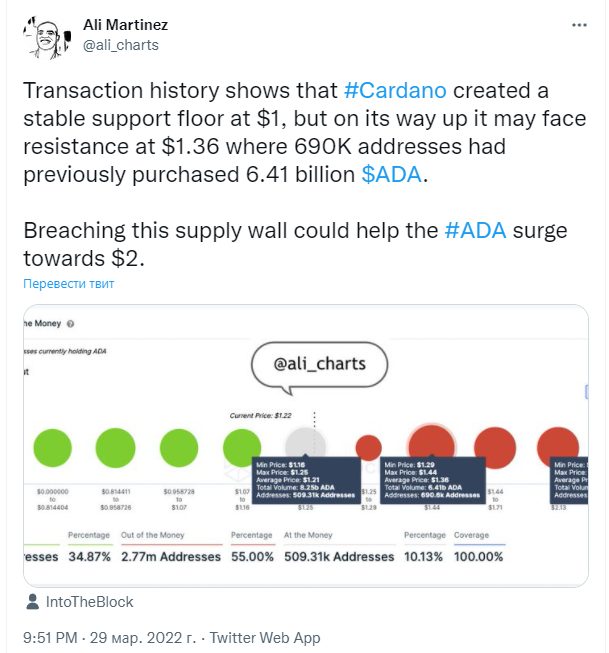Click the Twitter Web App source label
609x653 pixels.
click(265, 638)
